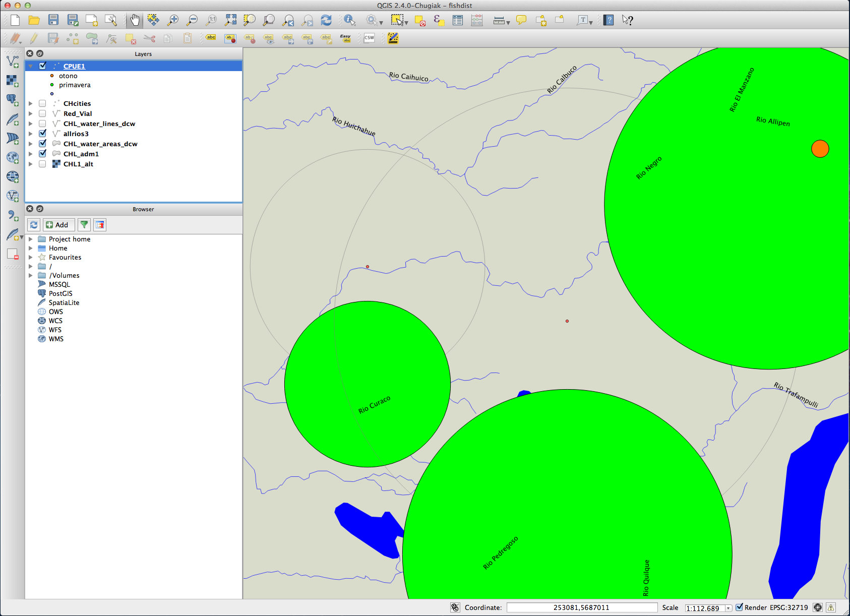Go to last zoom extent
Screen dimensions: 850x616
[x=288, y=20]
